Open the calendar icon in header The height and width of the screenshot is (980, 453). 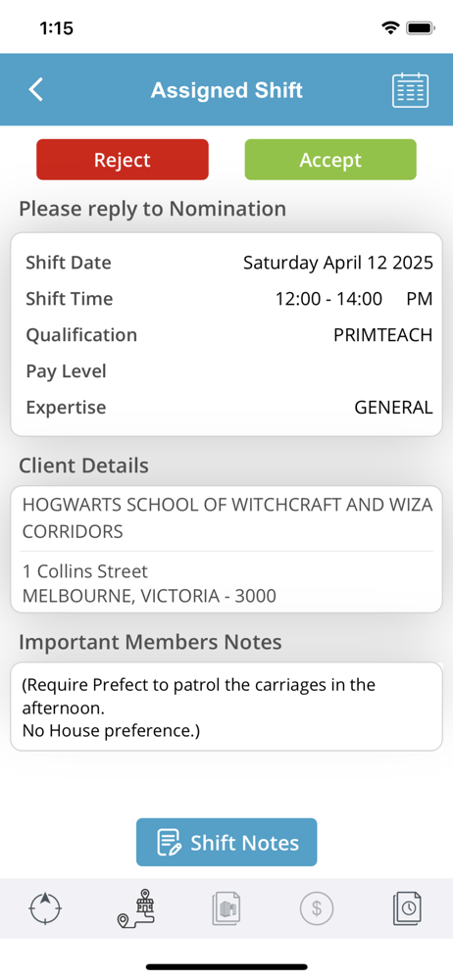tap(410, 90)
